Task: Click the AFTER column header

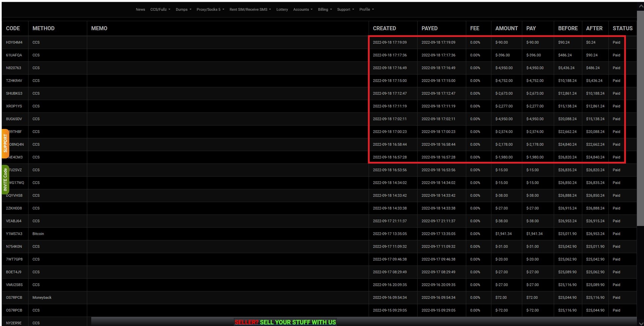Action: point(594,28)
